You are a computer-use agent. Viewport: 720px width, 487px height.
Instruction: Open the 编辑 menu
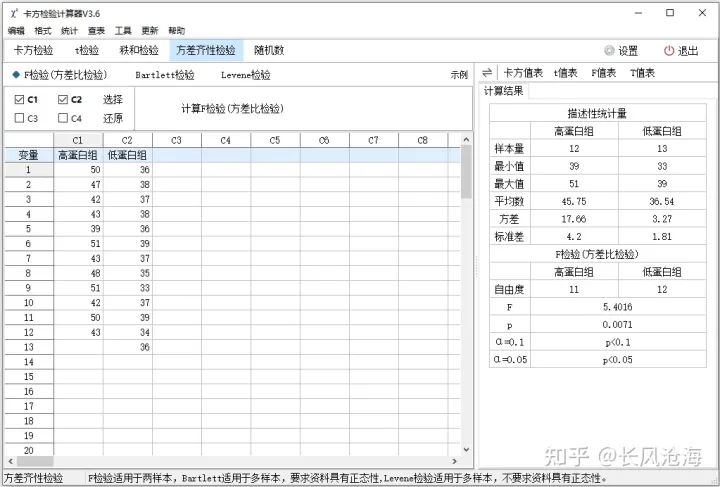[16, 31]
